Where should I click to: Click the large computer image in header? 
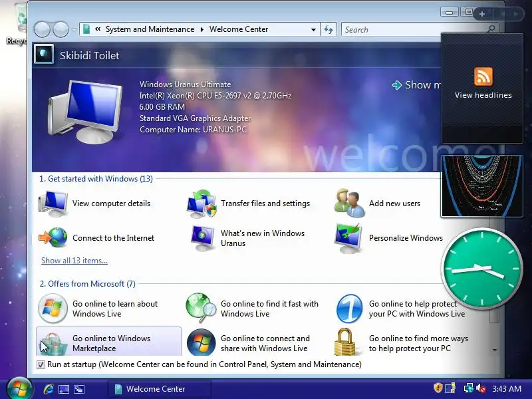pyautogui.click(x=85, y=111)
